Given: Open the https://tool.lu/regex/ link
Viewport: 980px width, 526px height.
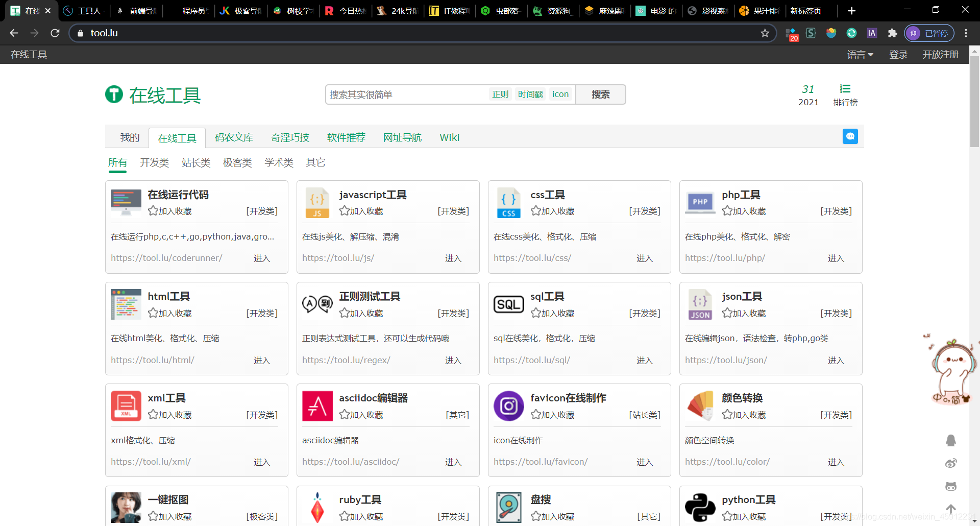Looking at the screenshot, I should (346, 360).
